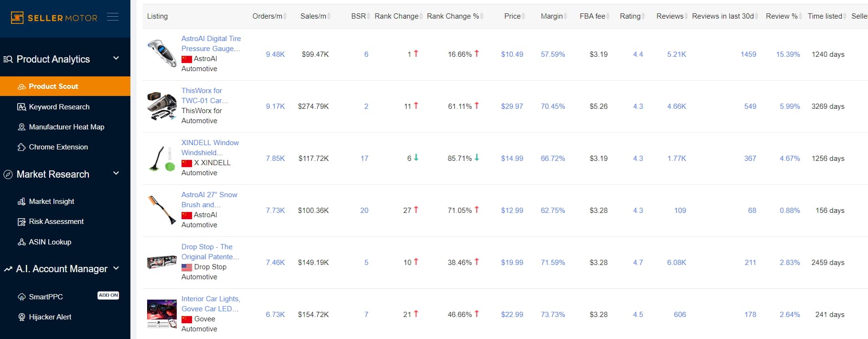This screenshot has width=868, height=339.
Task: Click the 6.08K reviews value
Action: 676,263
